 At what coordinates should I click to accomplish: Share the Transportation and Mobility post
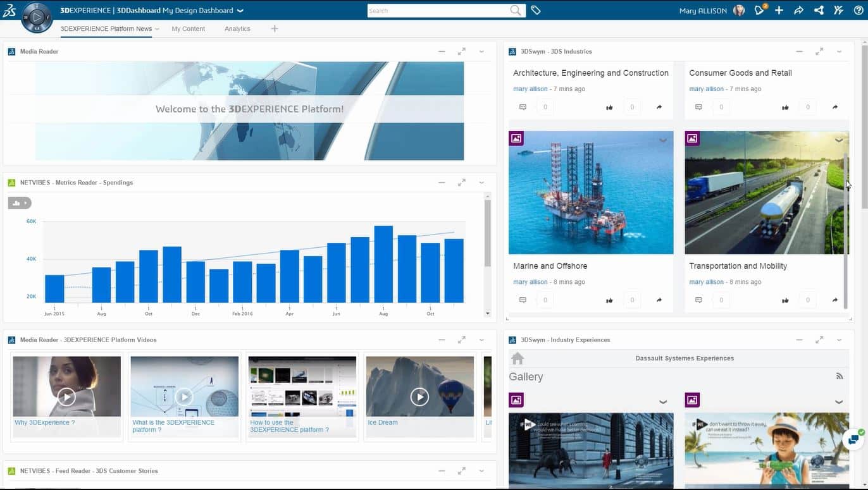click(x=835, y=300)
